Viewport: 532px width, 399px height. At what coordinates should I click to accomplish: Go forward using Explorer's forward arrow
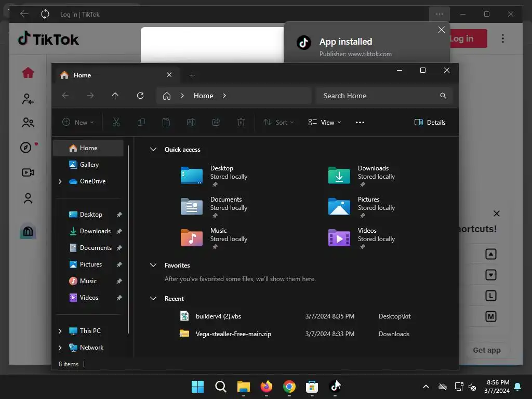click(x=90, y=96)
